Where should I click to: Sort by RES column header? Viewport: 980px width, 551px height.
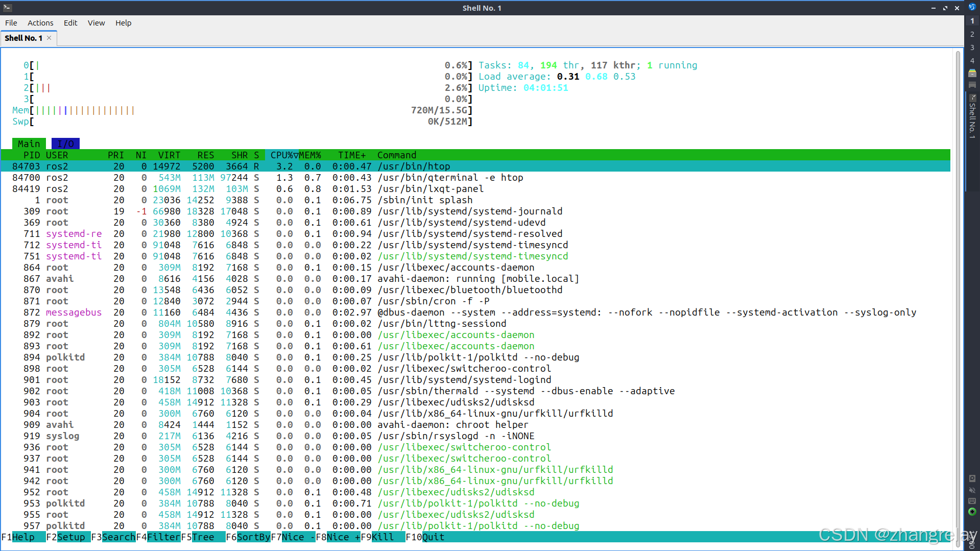[x=206, y=155]
